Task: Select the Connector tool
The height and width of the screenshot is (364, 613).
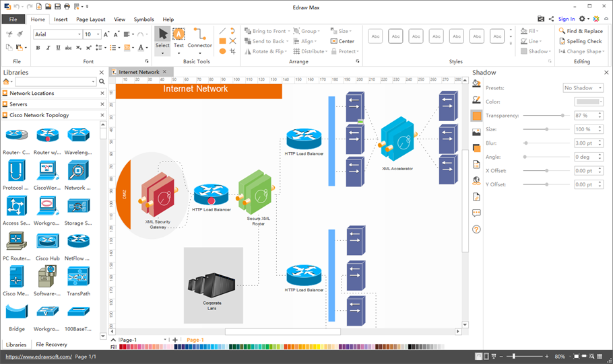Action: coord(199,38)
